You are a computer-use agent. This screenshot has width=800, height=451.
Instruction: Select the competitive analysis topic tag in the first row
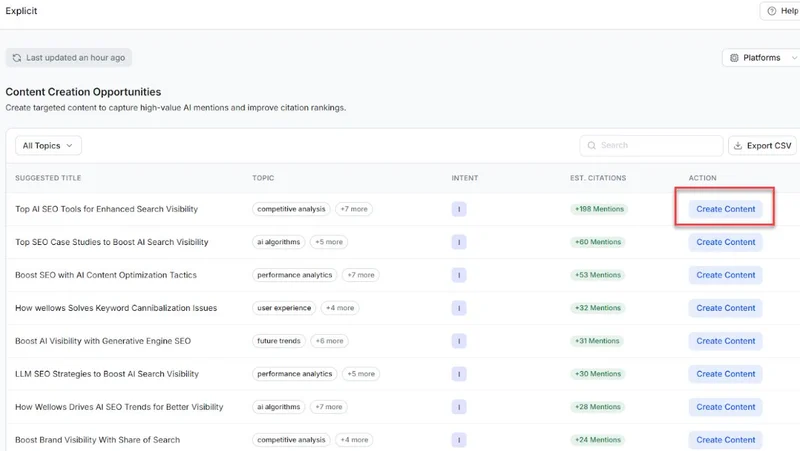pyautogui.click(x=291, y=209)
